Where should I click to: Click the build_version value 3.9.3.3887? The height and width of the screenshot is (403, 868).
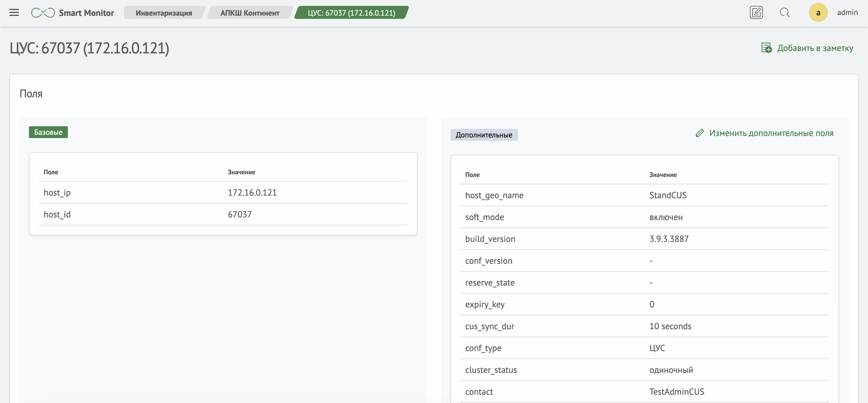click(668, 239)
